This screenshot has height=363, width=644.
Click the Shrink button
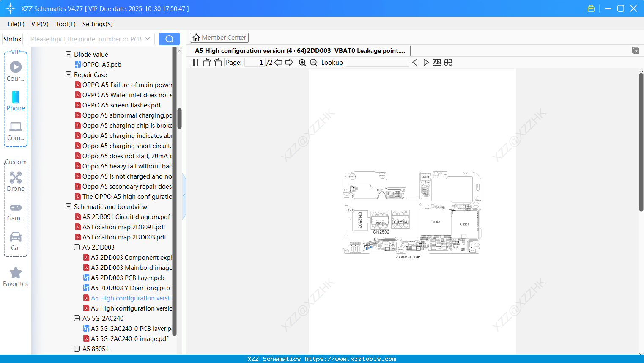pyautogui.click(x=12, y=39)
